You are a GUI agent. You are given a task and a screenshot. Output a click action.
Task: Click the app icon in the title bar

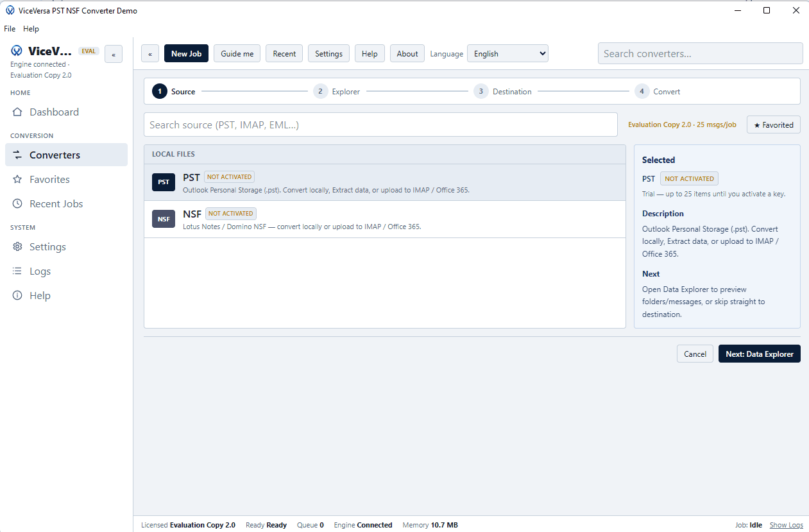(x=10, y=10)
